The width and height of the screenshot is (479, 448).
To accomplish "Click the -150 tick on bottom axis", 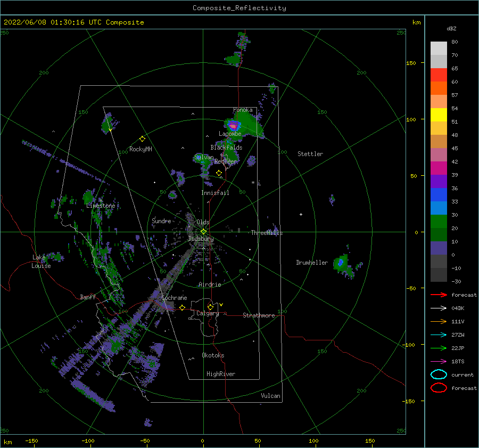I will tap(31, 441).
